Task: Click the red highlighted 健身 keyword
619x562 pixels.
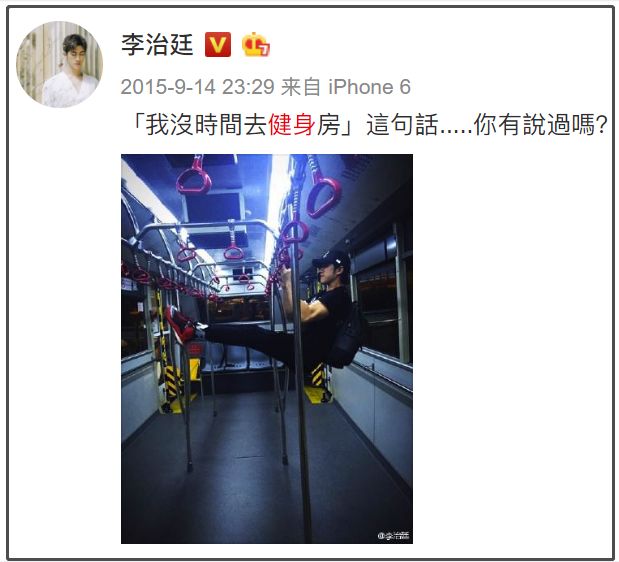Action: pos(292,125)
